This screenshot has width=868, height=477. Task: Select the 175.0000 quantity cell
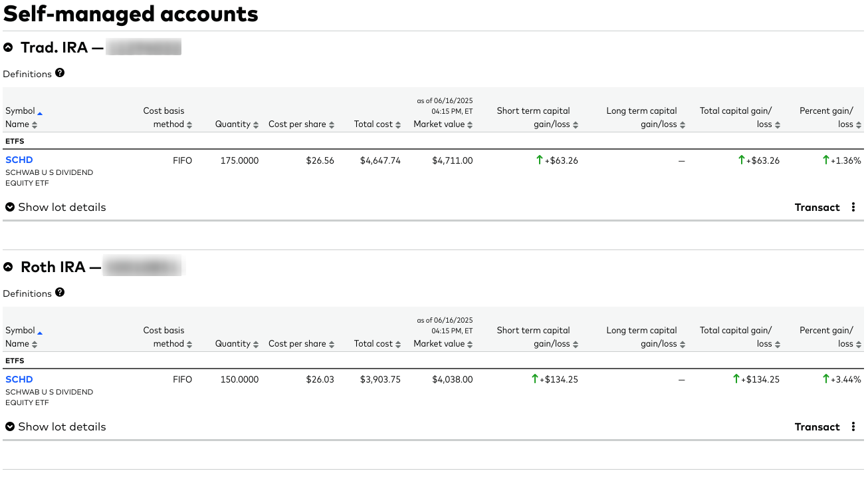240,160
